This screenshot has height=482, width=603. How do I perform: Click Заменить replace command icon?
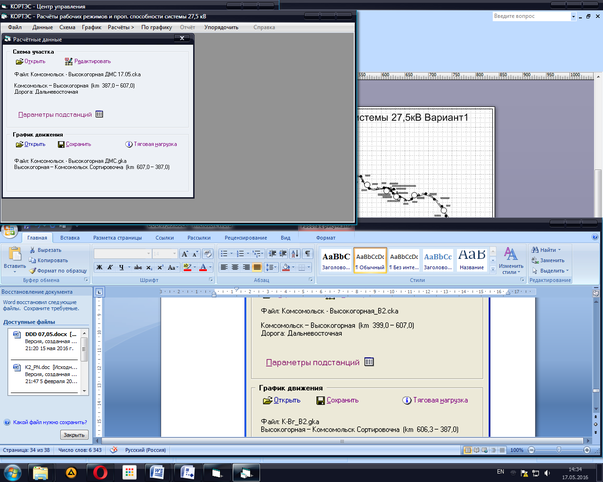535,260
